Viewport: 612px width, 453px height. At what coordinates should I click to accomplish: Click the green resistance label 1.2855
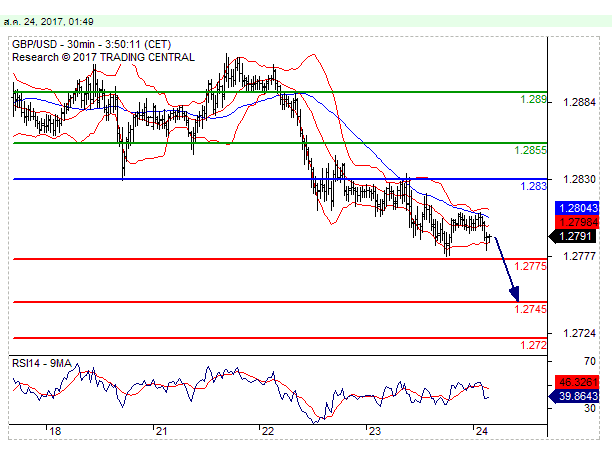530,150
